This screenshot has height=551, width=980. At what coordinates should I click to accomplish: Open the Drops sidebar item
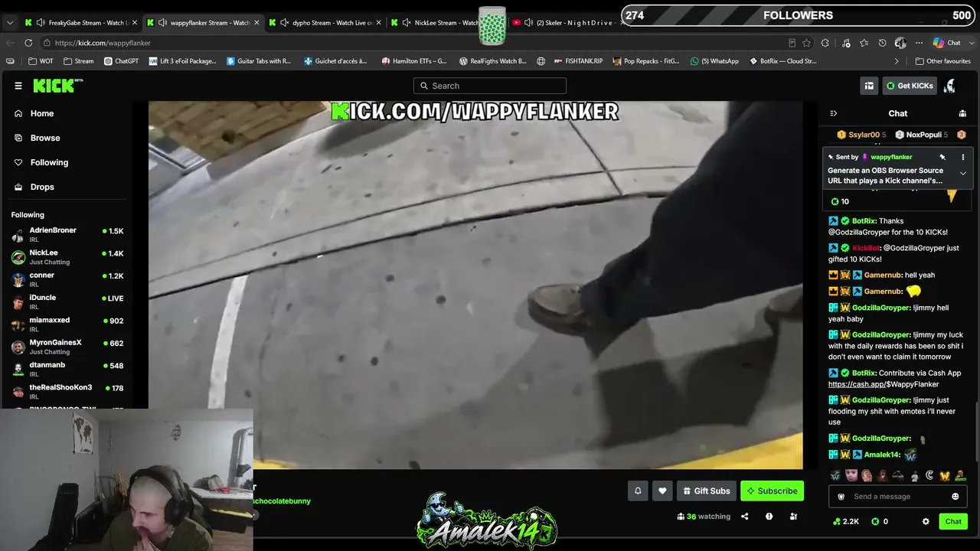tap(42, 187)
